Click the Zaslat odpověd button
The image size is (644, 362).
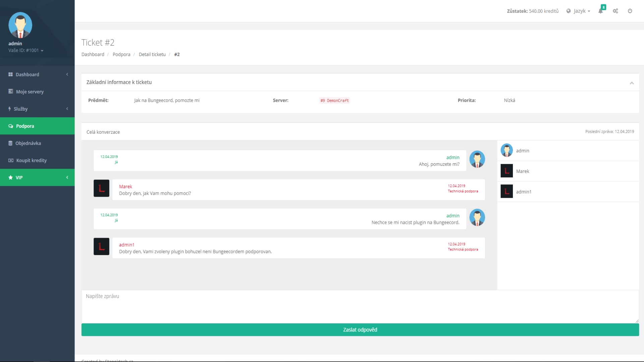(360, 330)
